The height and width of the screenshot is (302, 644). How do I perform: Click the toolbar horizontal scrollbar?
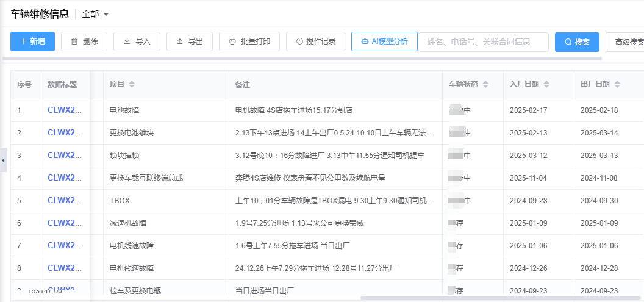(302, 59)
